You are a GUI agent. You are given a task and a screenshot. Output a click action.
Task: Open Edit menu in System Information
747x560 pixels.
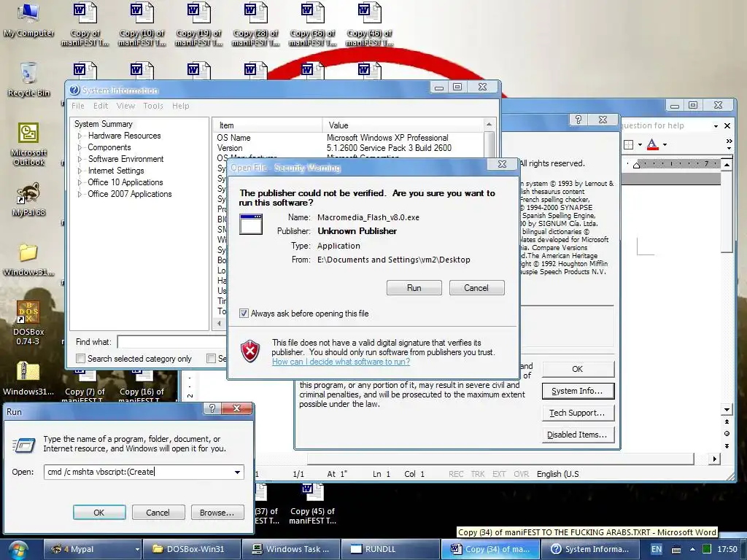pos(101,106)
